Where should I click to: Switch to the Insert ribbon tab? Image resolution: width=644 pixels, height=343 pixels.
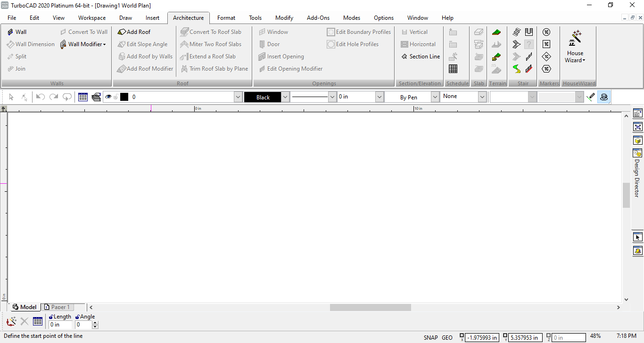coord(152,18)
